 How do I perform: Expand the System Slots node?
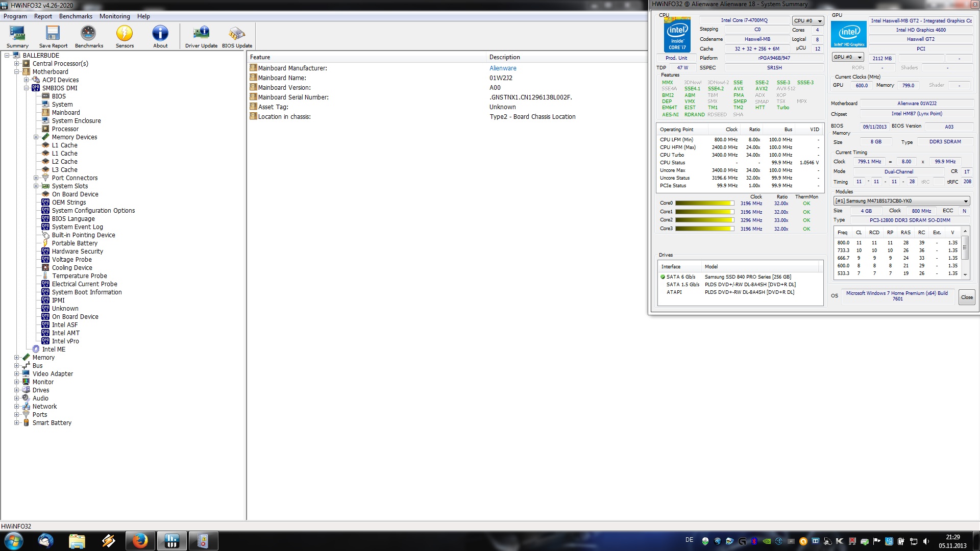pyautogui.click(x=36, y=186)
